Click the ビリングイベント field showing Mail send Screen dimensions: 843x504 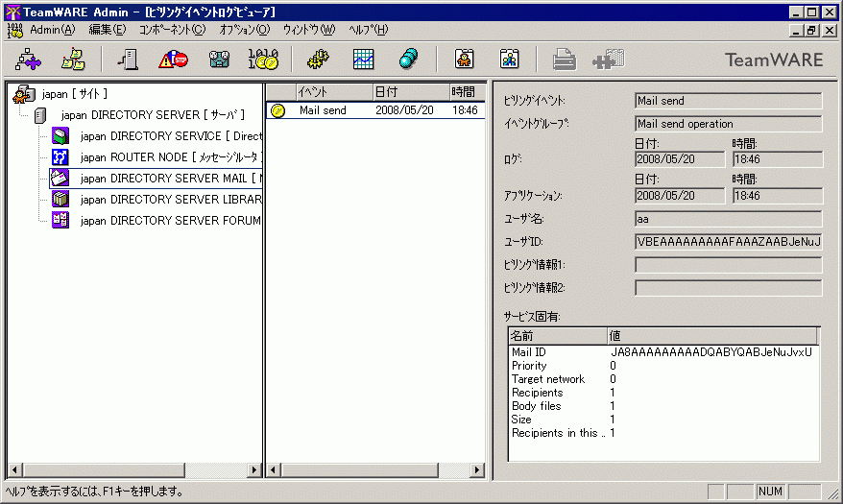coord(729,101)
